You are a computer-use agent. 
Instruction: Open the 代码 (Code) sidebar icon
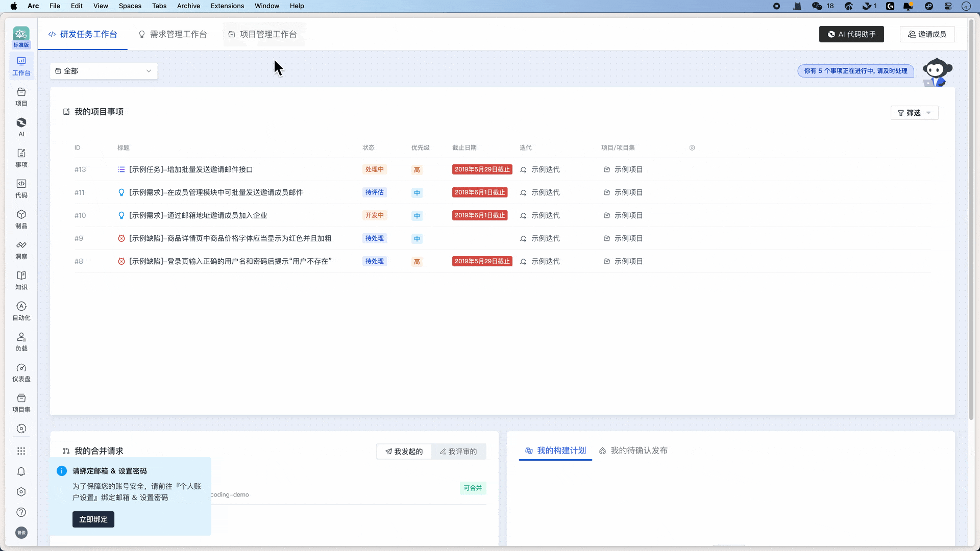tap(21, 188)
